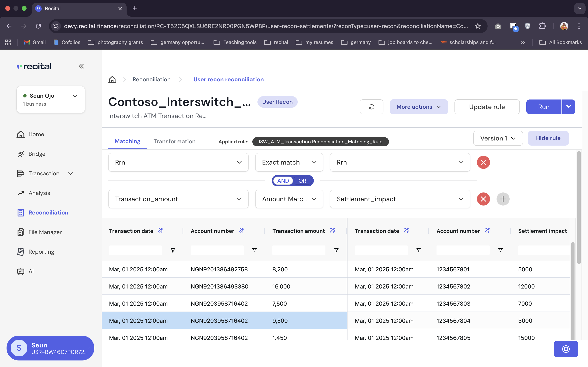The width and height of the screenshot is (588, 367).
Task: Remove the Rrn matching condition
Action: click(x=483, y=162)
